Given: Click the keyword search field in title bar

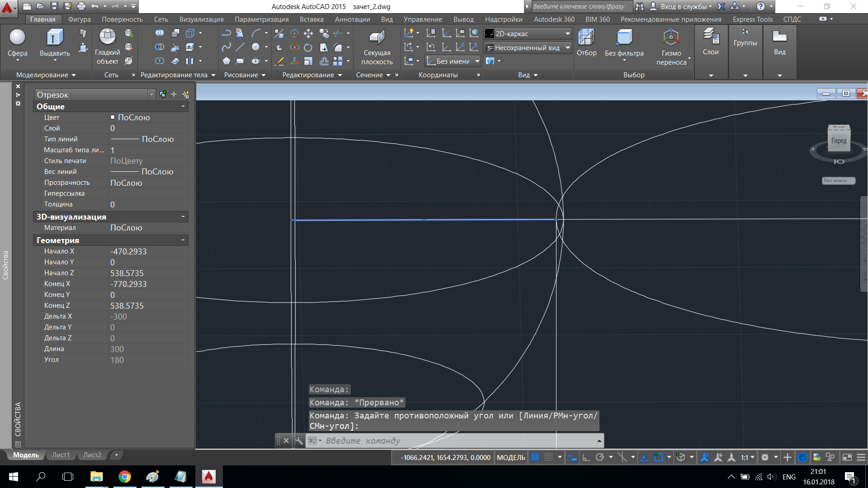Looking at the screenshot, I should (x=581, y=6).
